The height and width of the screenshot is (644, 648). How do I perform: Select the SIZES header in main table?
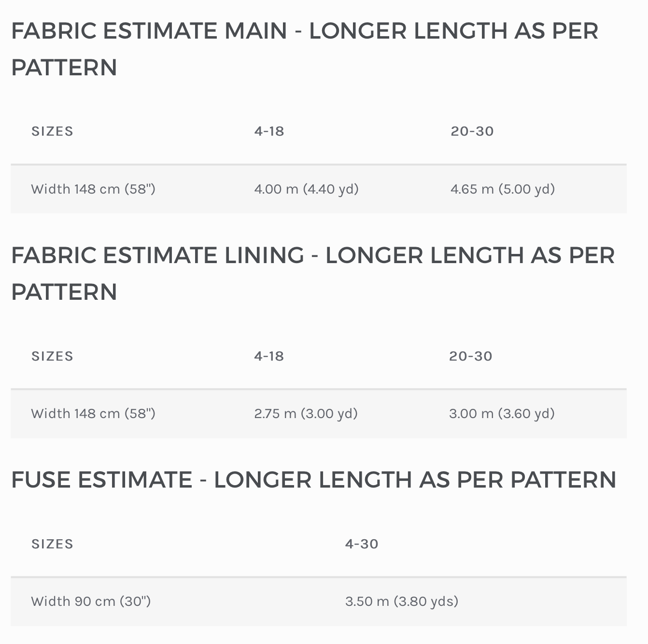pos(52,131)
